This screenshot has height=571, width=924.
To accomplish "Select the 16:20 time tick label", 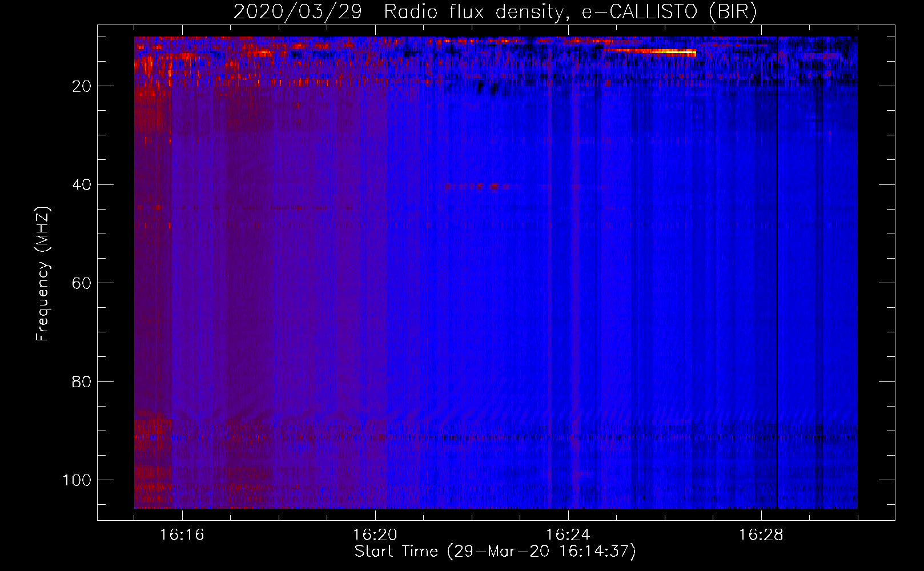I will tap(375, 534).
